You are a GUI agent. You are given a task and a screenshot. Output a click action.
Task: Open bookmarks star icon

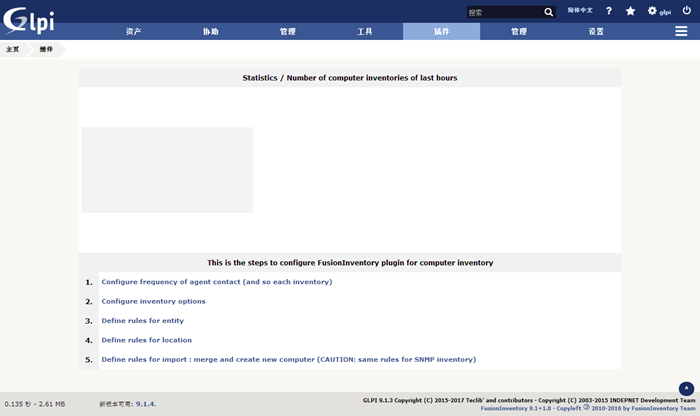point(630,11)
